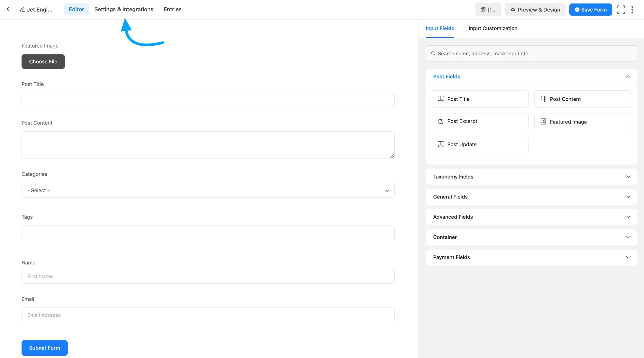Switch to Settings & Integrations tab
Screen dimensions: 644x358
(x=124, y=9)
